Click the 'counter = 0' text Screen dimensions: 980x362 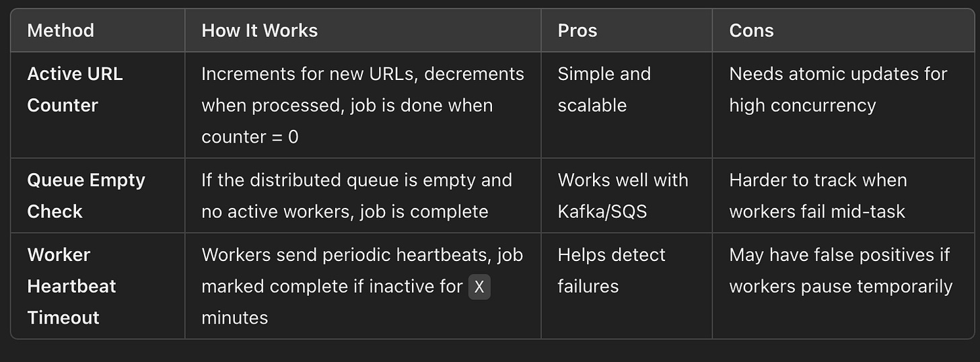coord(250,137)
